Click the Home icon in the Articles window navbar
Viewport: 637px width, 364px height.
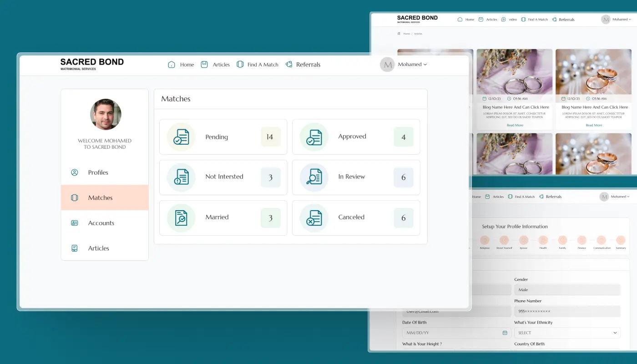click(x=460, y=20)
